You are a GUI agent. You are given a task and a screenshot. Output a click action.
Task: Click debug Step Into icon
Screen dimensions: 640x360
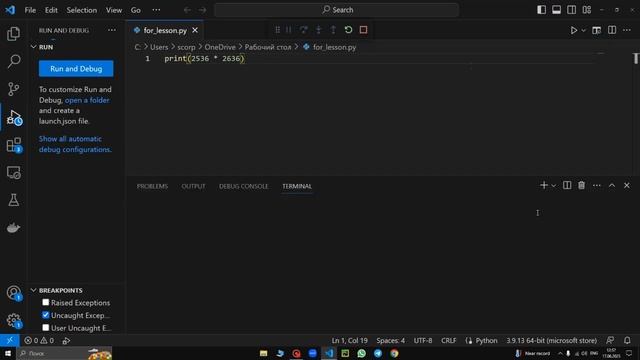pyautogui.click(x=319, y=30)
